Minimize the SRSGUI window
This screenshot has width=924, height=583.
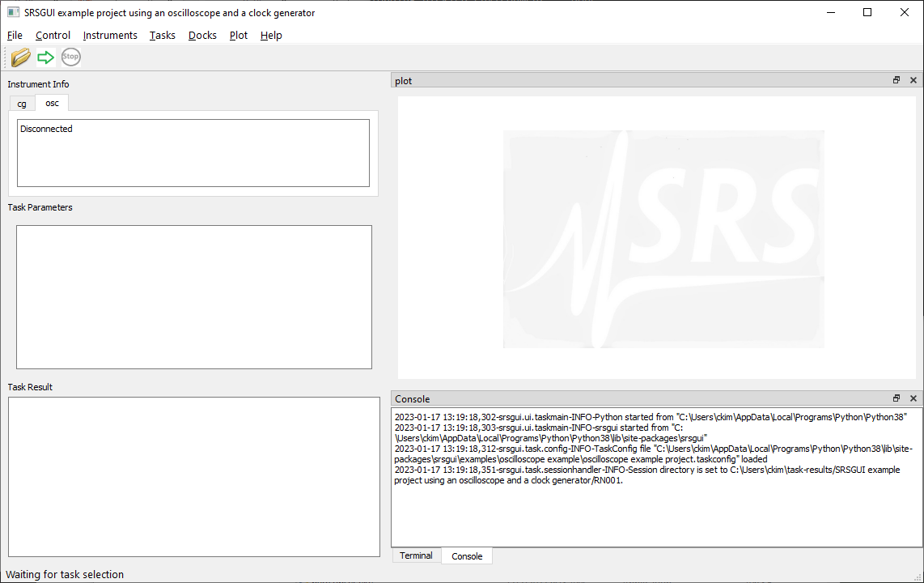tap(831, 12)
